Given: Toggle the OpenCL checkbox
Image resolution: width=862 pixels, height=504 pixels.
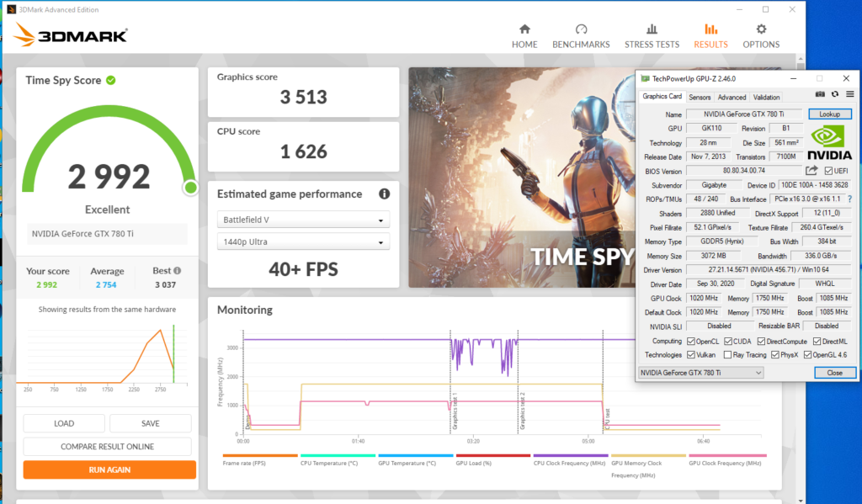Looking at the screenshot, I should click(691, 342).
